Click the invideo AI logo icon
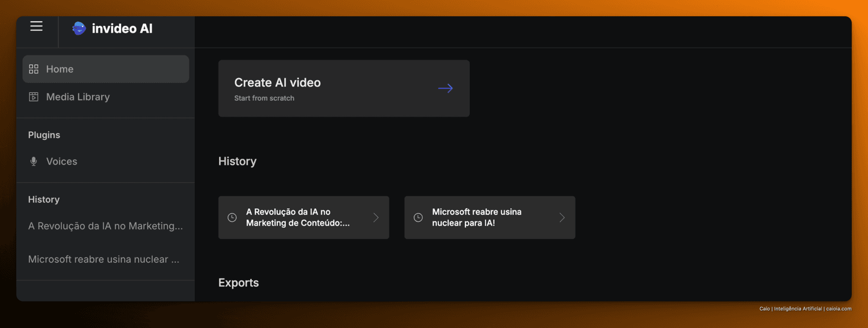Viewport: 868px width, 328px height. [79, 28]
